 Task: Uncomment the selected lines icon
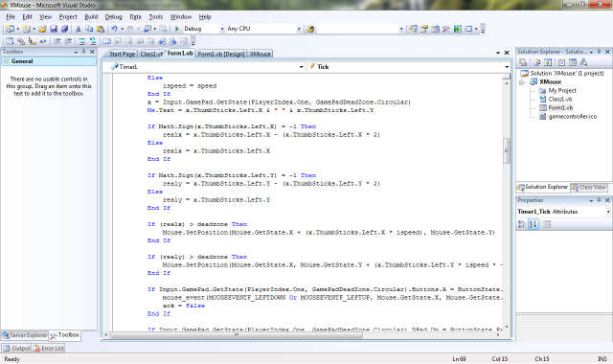93,41
